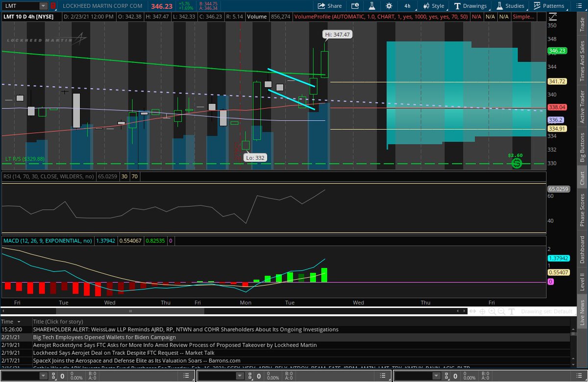The height and width of the screenshot is (382, 588).
Task: Click the zoom out magnifier icon
Action: click(502, 311)
